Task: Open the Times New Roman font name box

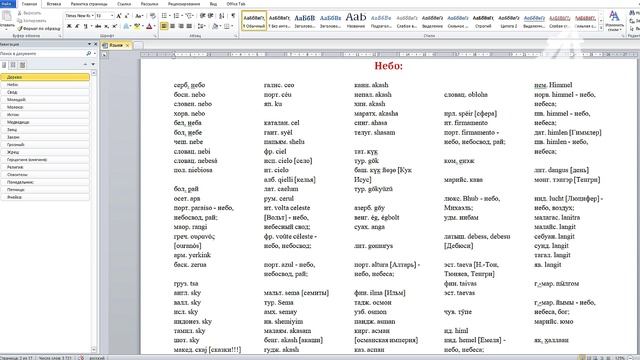Action: (x=79, y=16)
